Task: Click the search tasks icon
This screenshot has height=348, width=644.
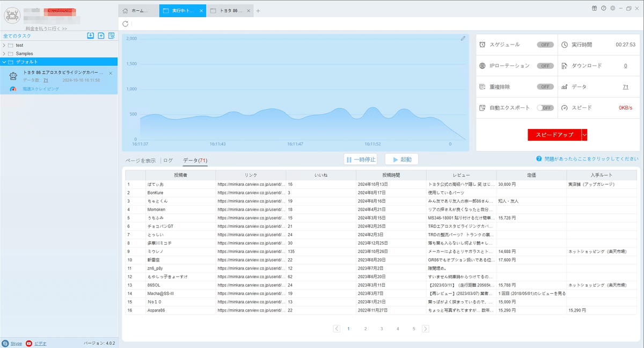Action: click(x=112, y=35)
